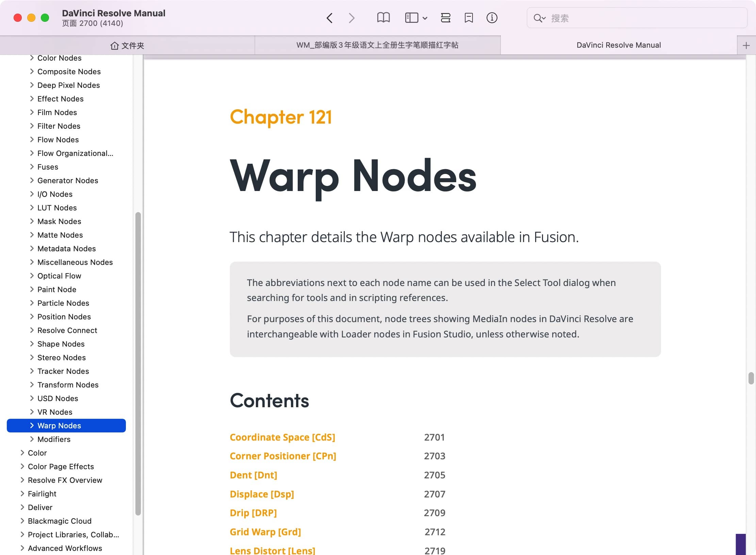The width and height of the screenshot is (756, 555).
Task: Bookmark this page with bookmark icon
Action: (469, 18)
